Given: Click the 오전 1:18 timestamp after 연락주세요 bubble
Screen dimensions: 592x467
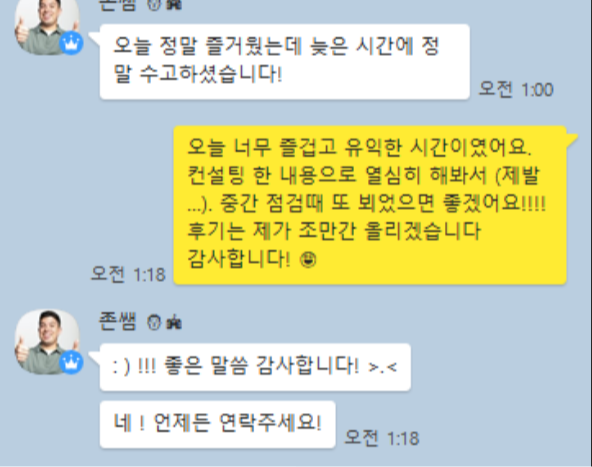Looking at the screenshot, I should (x=382, y=438).
